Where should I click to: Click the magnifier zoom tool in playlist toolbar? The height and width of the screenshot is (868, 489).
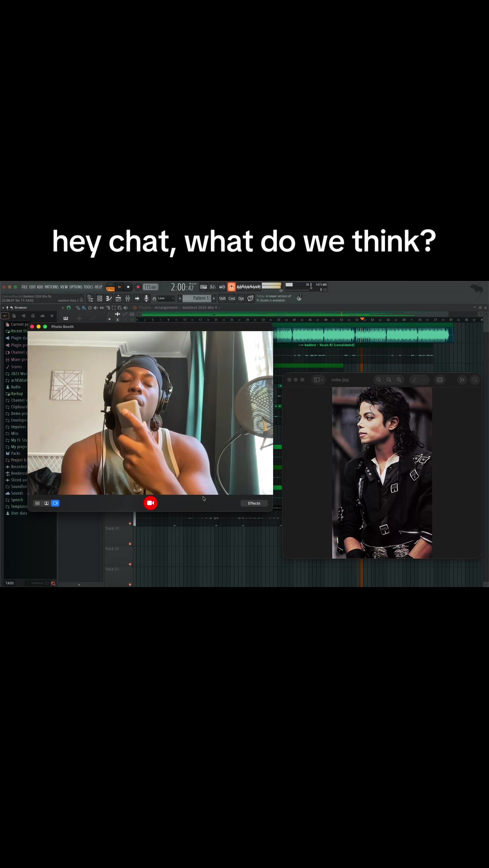click(x=119, y=308)
